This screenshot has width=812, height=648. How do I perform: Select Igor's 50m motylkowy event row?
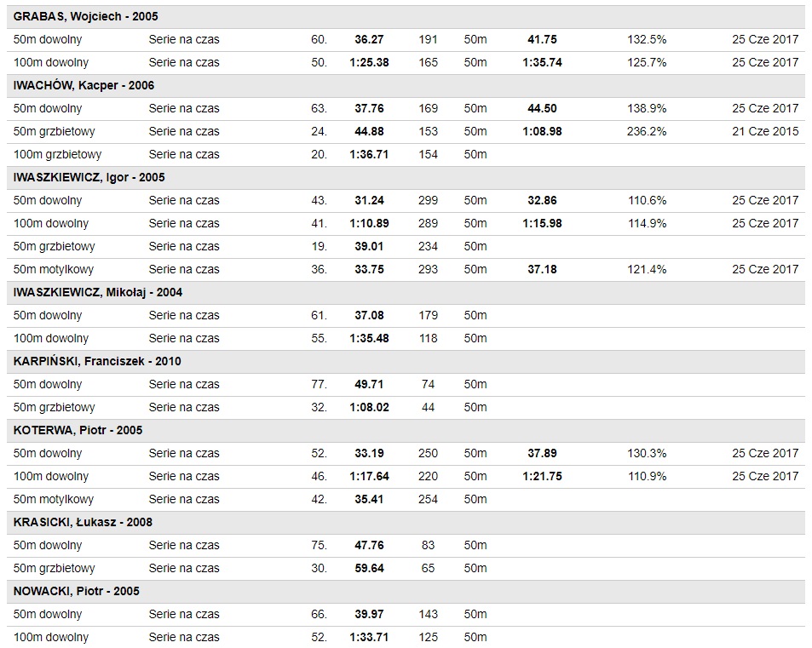54,269
